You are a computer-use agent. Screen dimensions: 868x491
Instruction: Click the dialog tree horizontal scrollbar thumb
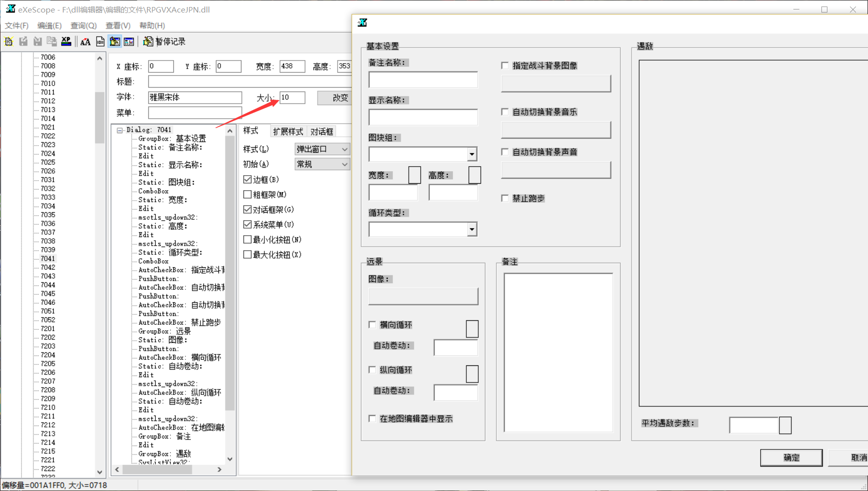[157, 469]
